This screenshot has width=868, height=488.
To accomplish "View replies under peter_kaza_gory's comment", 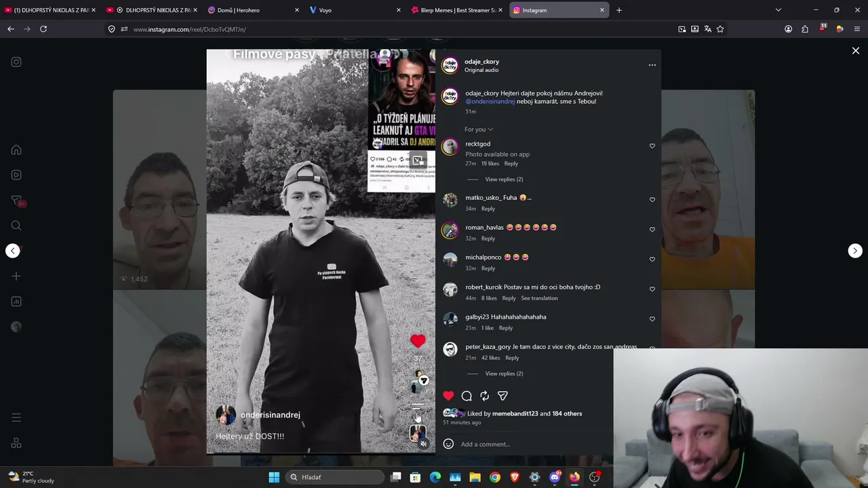I will [504, 373].
